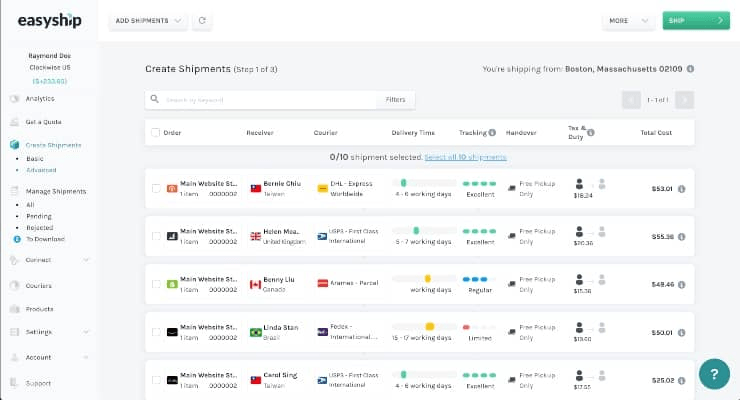Click the Couriers sidebar icon
The height and width of the screenshot is (400, 740).
coord(15,285)
